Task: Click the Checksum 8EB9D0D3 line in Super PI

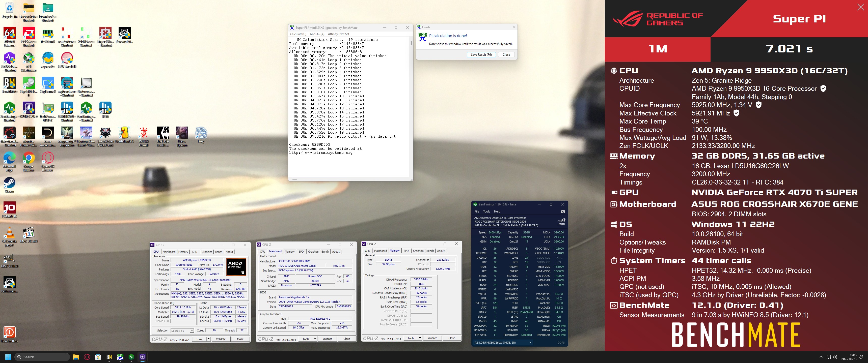Action: pyautogui.click(x=309, y=144)
